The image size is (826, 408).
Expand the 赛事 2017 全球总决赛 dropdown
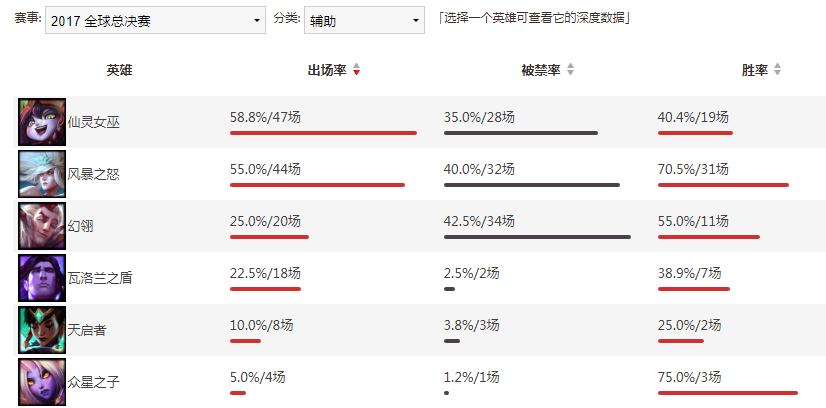[155, 21]
